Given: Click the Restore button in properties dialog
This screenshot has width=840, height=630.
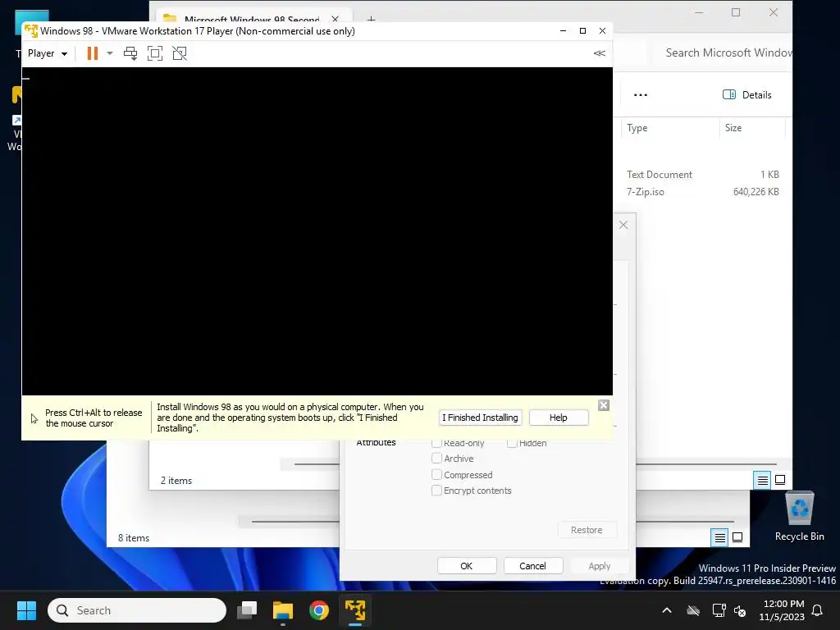Looking at the screenshot, I should pyautogui.click(x=587, y=530).
